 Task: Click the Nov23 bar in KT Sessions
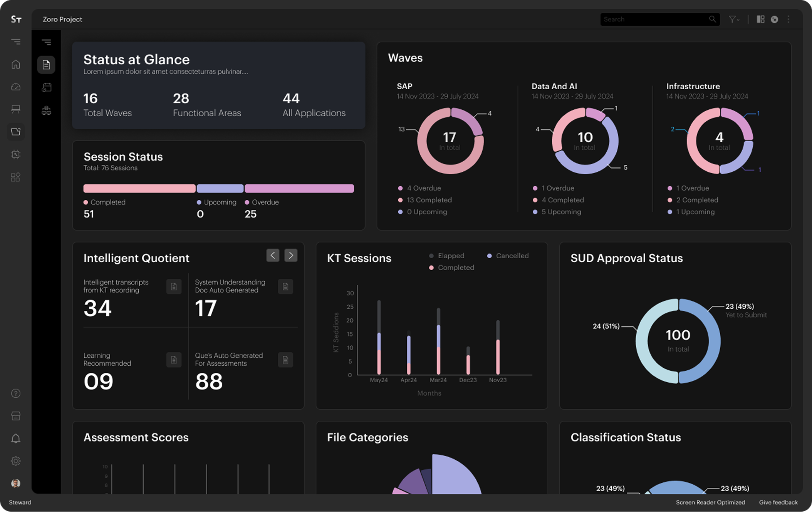[x=498, y=347]
